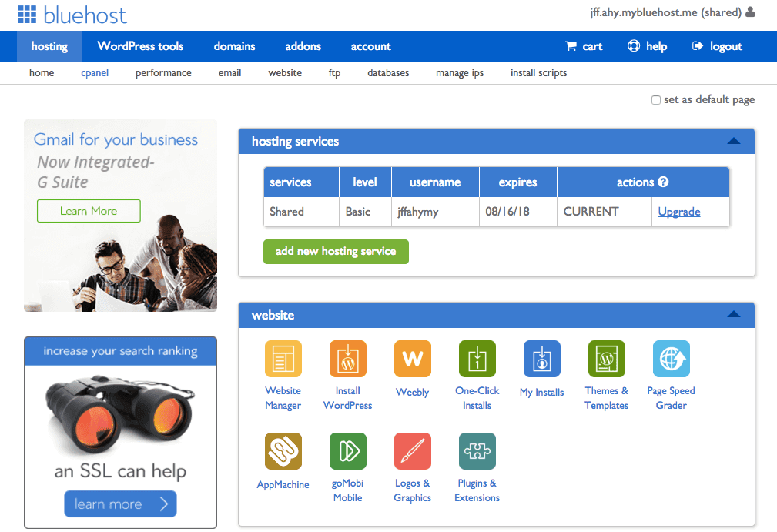Open the Themes & Templates icon

(x=607, y=359)
